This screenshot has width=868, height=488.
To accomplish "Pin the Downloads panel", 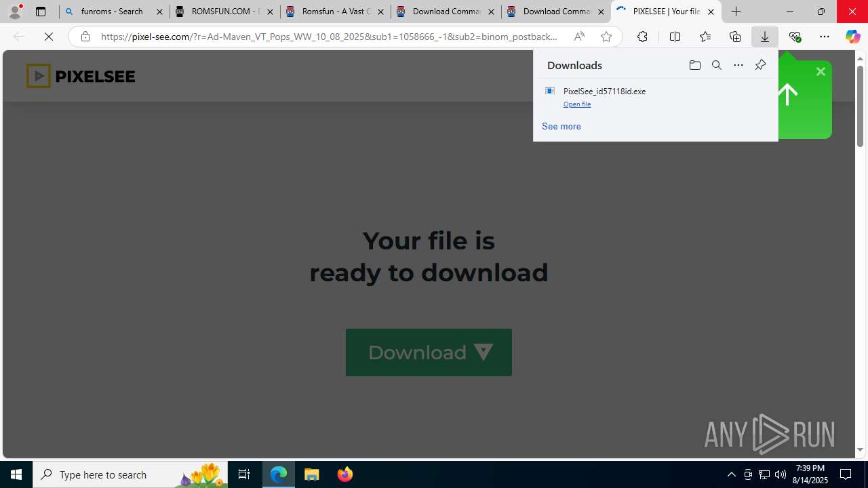I will 760,65.
